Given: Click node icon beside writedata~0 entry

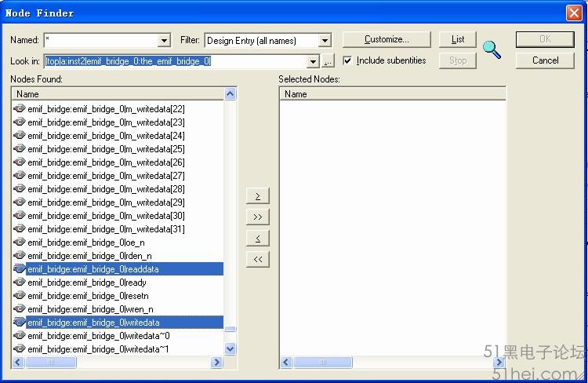Looking at the screenshot, I should [x=20, y=335].
